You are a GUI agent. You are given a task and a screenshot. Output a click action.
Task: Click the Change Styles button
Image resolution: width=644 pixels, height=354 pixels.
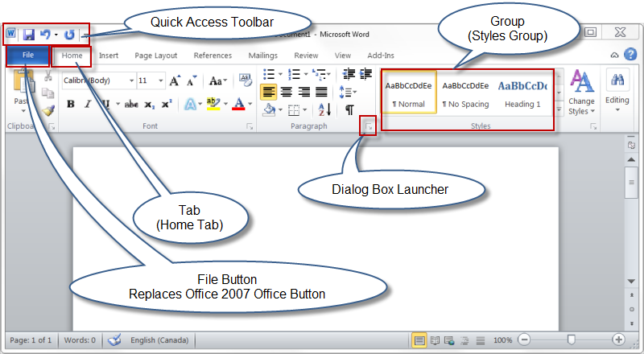point(581,93)
